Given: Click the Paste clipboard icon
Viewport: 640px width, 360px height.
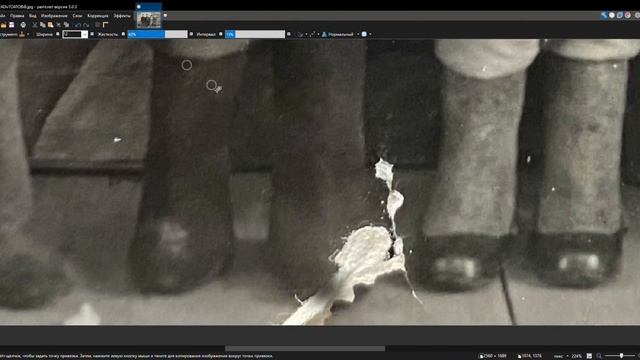Looking at the screenshot, I should pyautogui.click(x=50, y=25).
